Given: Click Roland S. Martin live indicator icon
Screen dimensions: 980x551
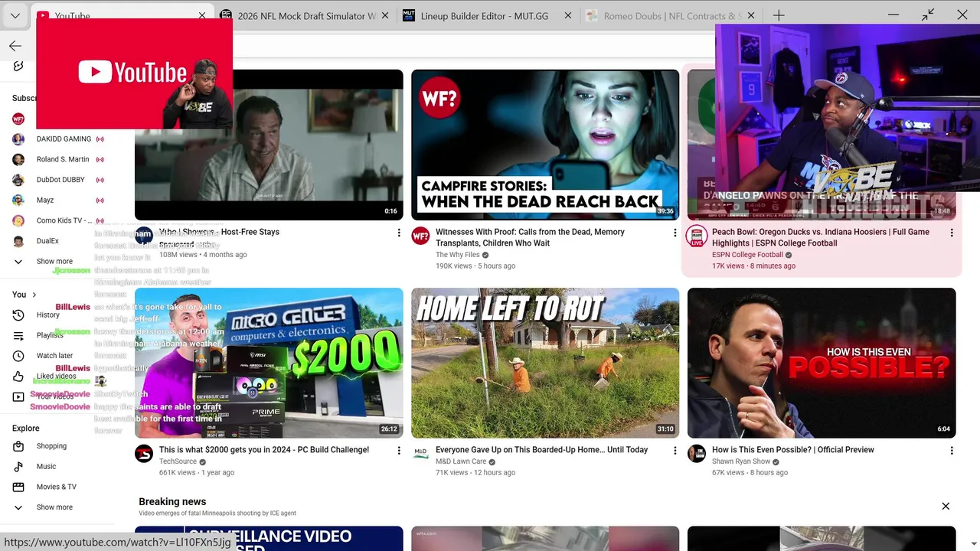Looking at the screenshot, I should [x=100, y=159].
